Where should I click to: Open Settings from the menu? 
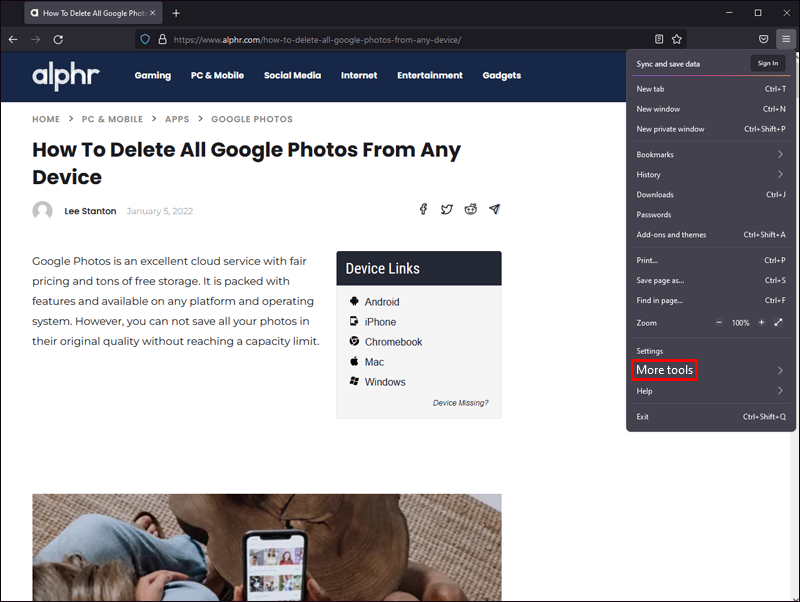650,351
